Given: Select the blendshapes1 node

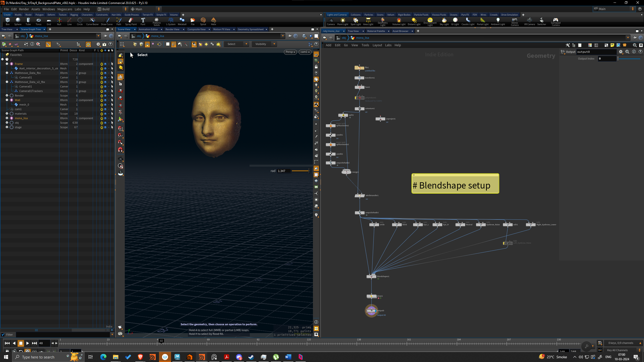Looking at the screenshot, I should (371, 276).
